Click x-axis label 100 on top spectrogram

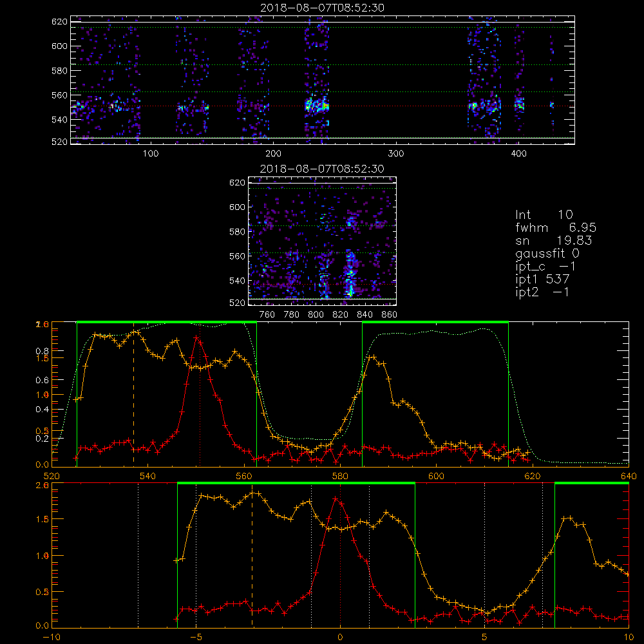point(151,154)
